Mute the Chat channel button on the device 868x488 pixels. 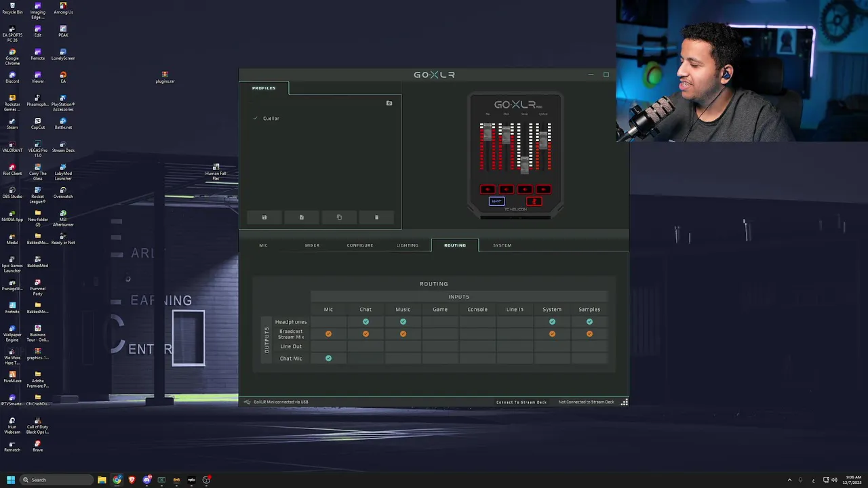click(506, 190)
